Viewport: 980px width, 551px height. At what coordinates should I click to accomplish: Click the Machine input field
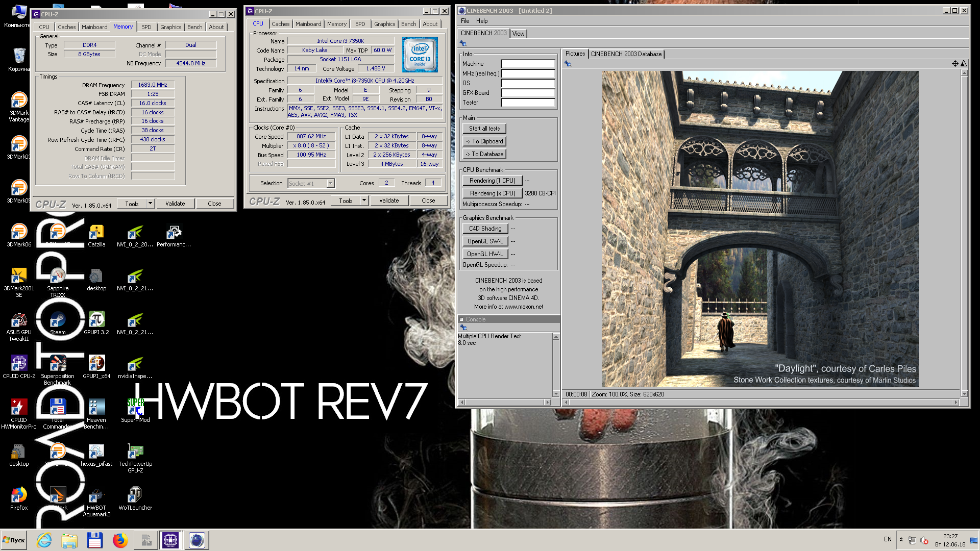click(528, 64)
